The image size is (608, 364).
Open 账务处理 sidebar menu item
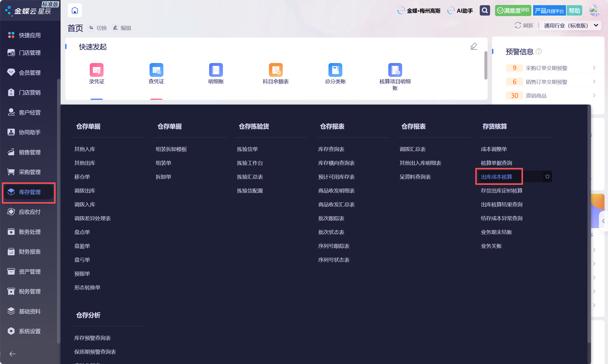click(x=30, y=232)
